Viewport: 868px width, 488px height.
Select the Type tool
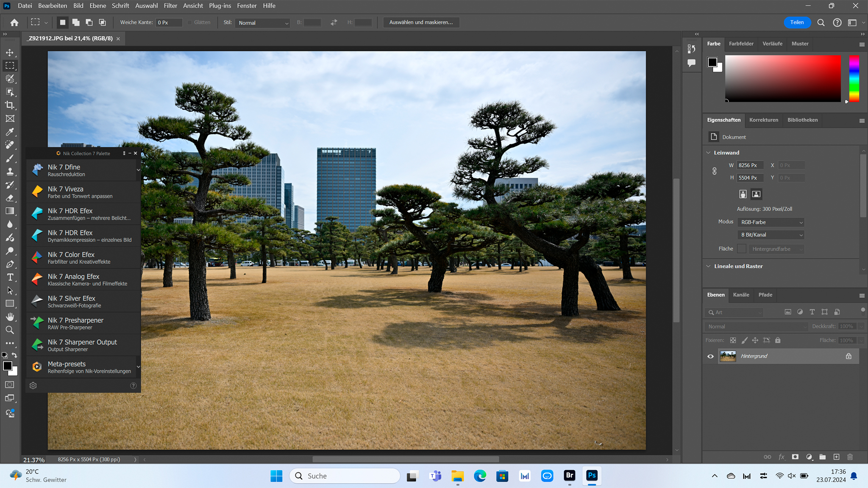click(x=10, y=277)
